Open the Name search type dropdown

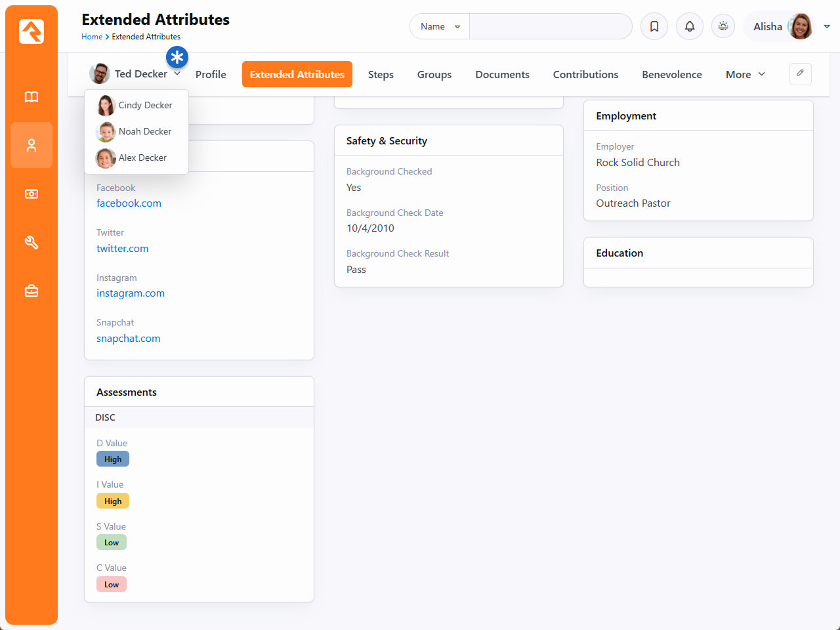440,27
